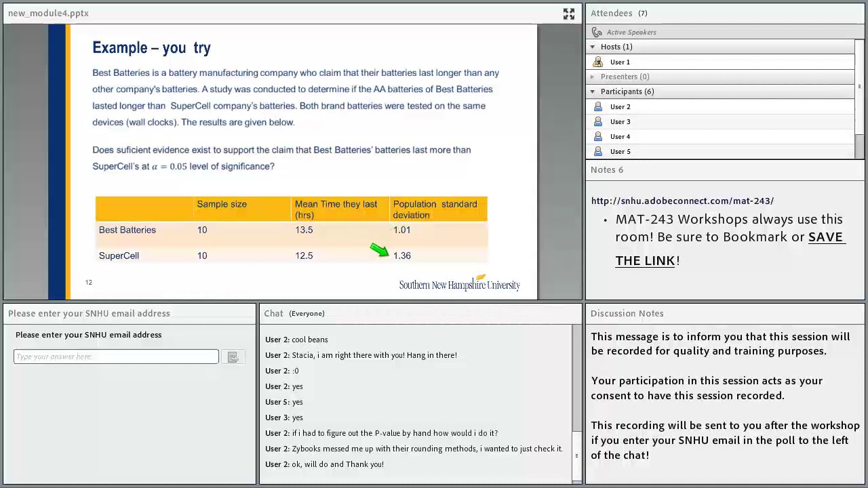This screenshot has width=868, height=488.
Task: Click the Chat (Everyone) pod title
Action: (294, 313)
